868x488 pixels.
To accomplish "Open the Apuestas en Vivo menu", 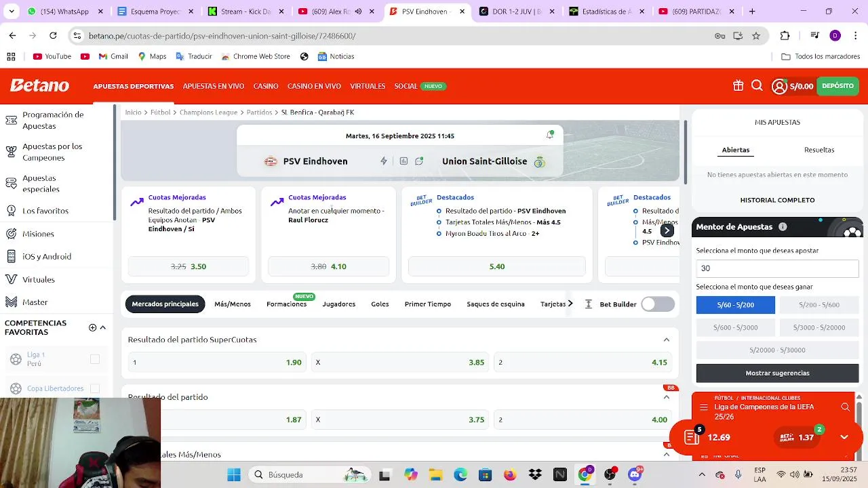I will coord(214,86).
